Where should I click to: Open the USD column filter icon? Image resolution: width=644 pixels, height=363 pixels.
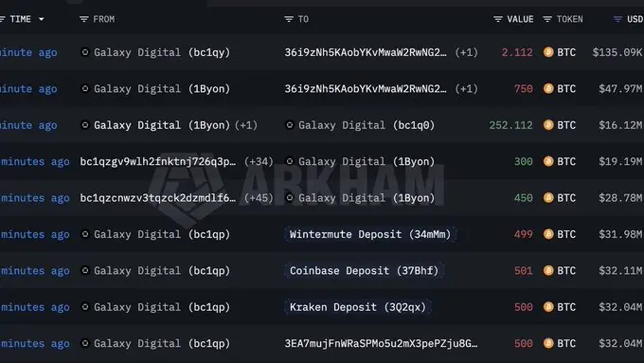(617, 19)
